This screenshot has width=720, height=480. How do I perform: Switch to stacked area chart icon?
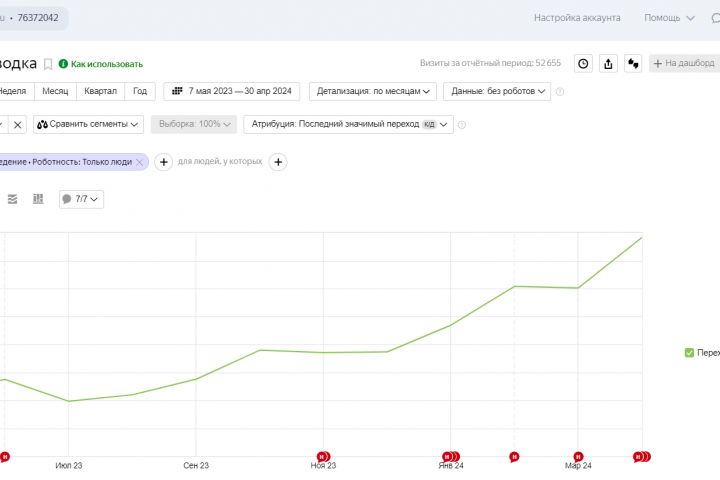[x=12, y=199]
